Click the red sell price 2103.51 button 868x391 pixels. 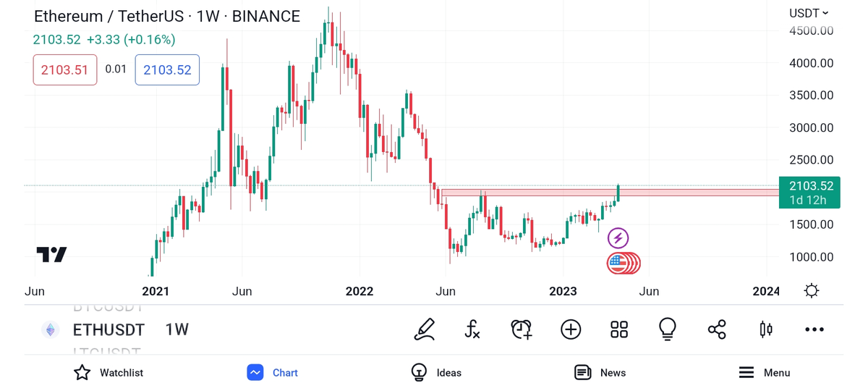(65, 70)
